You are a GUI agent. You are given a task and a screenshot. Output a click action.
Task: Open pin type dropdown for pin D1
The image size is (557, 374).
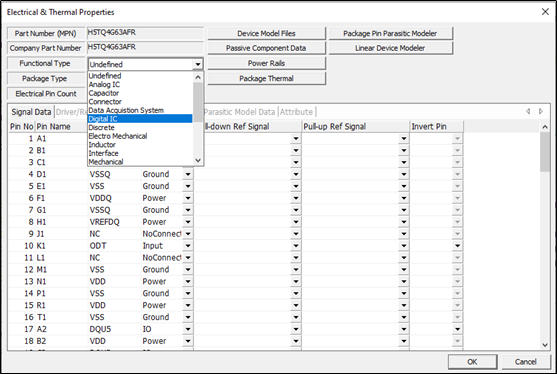[x=188, y=174]
